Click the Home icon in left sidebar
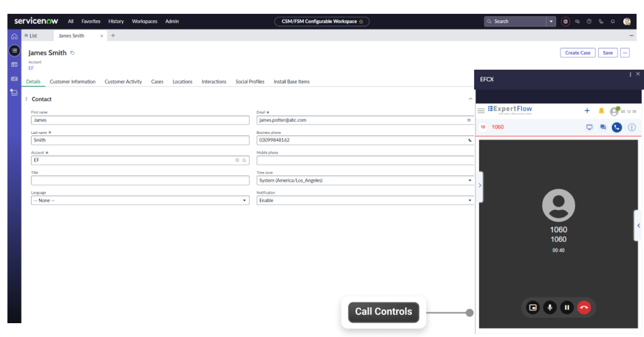 (14, 36)
